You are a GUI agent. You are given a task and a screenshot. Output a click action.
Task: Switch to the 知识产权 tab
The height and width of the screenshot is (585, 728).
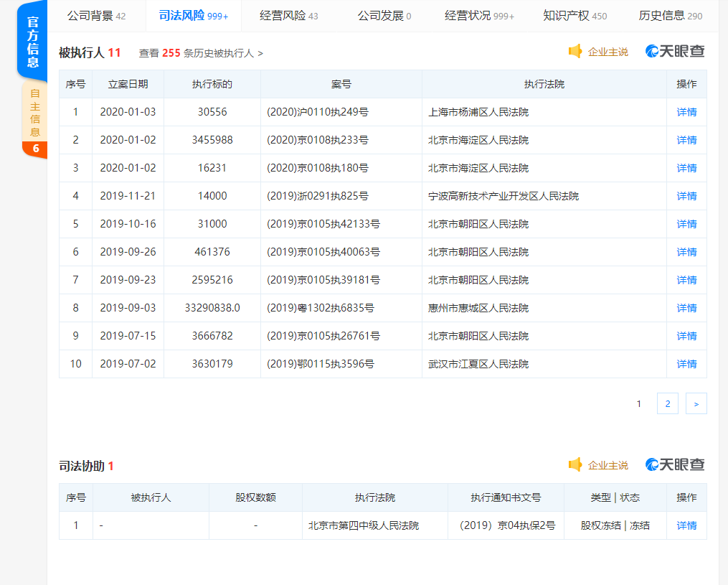tap(575, 16)
